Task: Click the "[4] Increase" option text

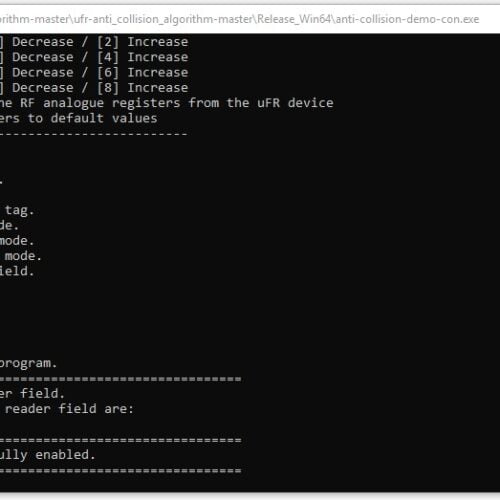Action: tap(143, 57)
